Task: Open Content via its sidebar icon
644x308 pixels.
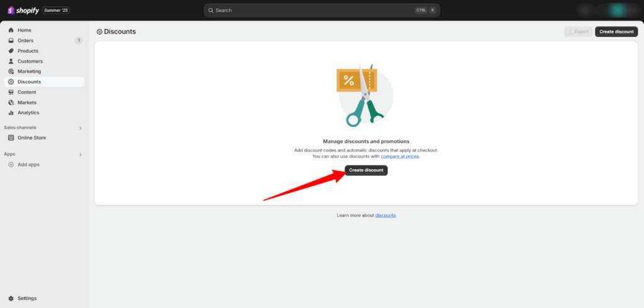Action: tap(11, 92)
